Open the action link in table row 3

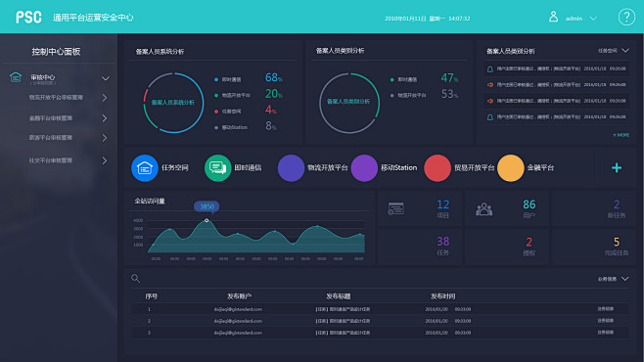pos(606,333)
